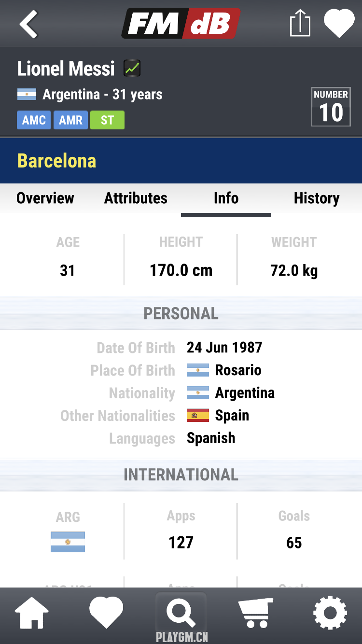Open the shopping cart icon
Screen dimensions: 362x644
(x=256, y=613)
